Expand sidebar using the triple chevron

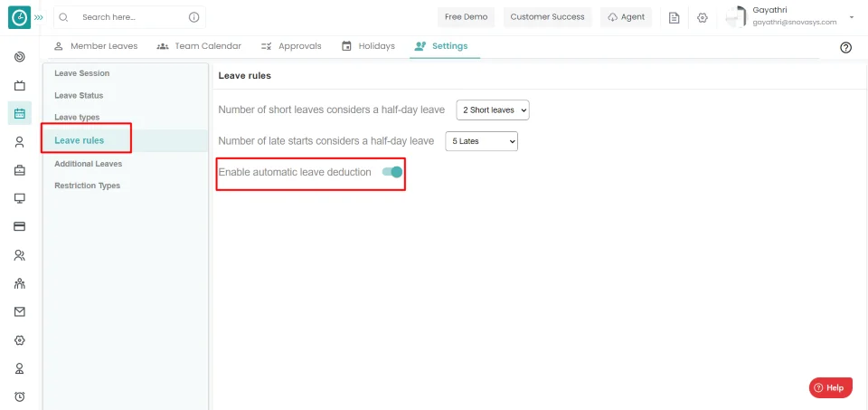click(39, 18)
